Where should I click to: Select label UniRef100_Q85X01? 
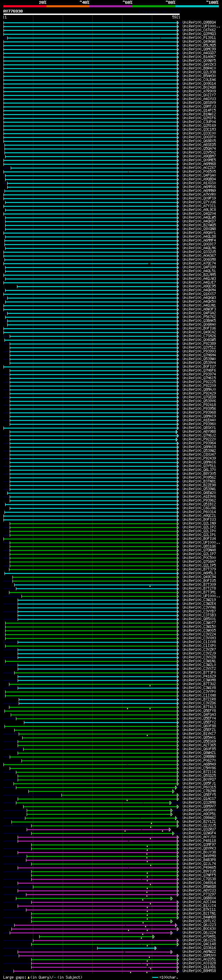(x=199, y=619)
